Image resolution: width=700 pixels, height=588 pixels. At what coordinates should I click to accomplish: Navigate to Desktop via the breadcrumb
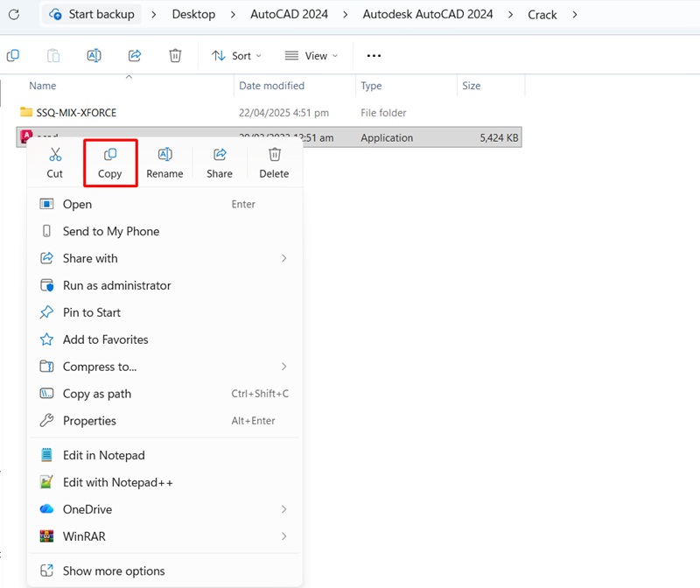coord(193,14)
